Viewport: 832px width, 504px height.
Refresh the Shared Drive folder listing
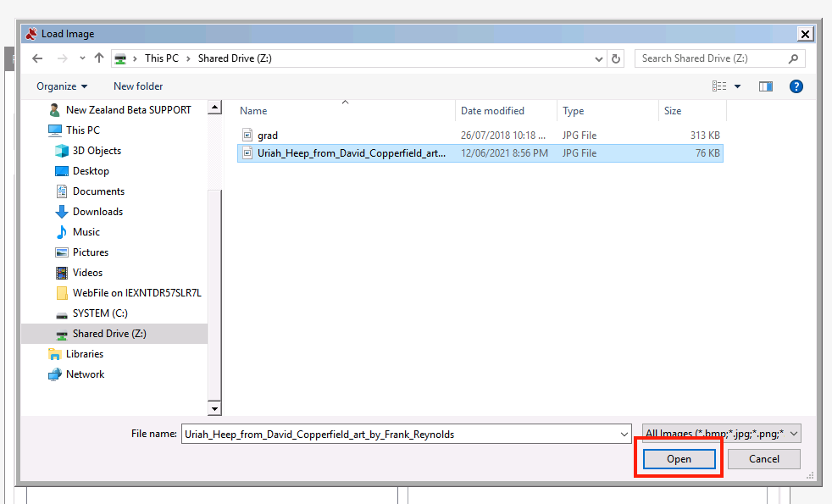click(x=615, y=59)
